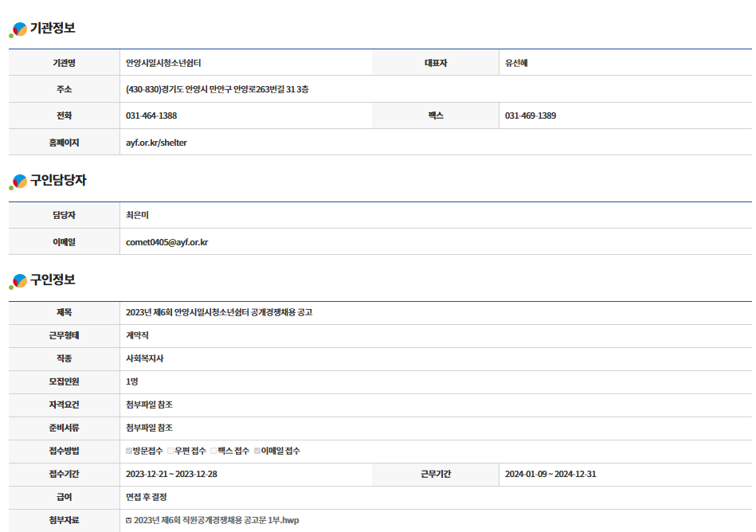The image size is (756, 532).
Task: Toggle the 팩스 접수 checkbox
Action: (x=213, y=452)
